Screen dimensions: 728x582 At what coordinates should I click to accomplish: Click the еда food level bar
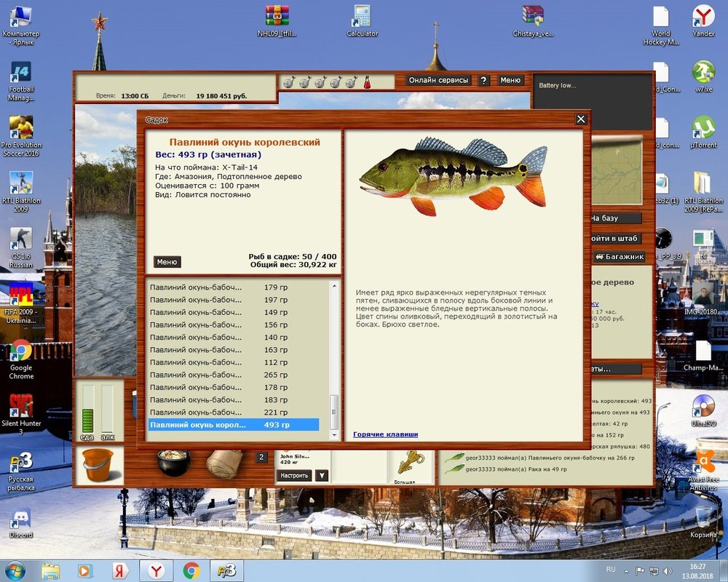click(87, 410)
